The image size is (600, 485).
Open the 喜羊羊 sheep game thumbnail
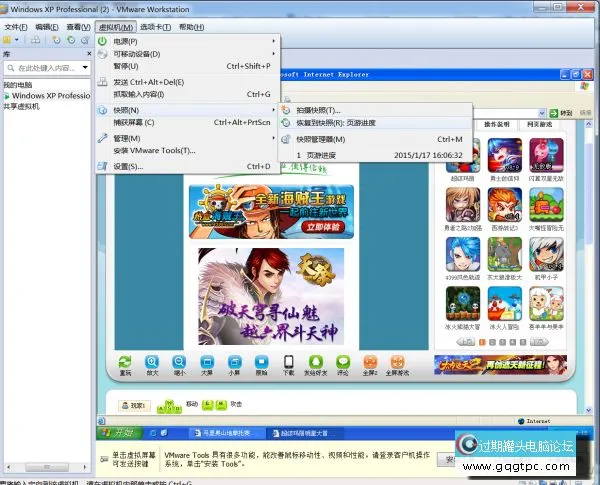point(546,304)
